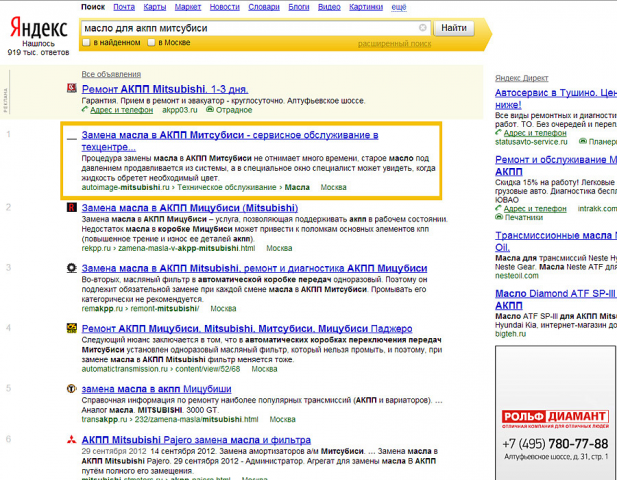Open result 'замена масла в акпп Мицубиши'

[156, 389]
